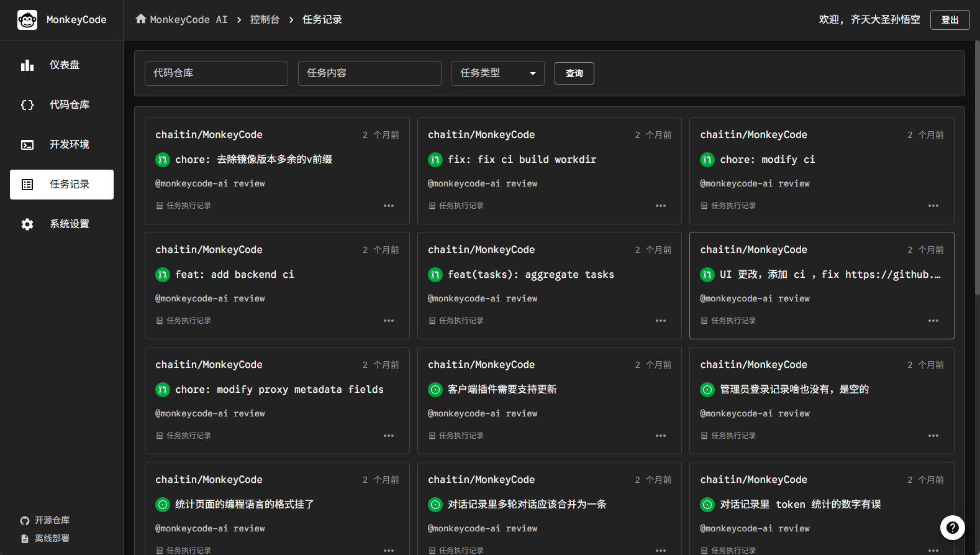Image resolution: width=980 pixels, height=555 pixels.
Task: Open more options on 'fix ci build workdir' card
Action: tap(661, 206)
